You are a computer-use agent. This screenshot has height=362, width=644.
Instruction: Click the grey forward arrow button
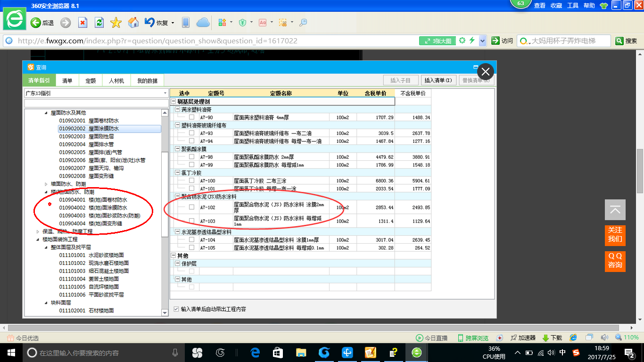point(65,23)
